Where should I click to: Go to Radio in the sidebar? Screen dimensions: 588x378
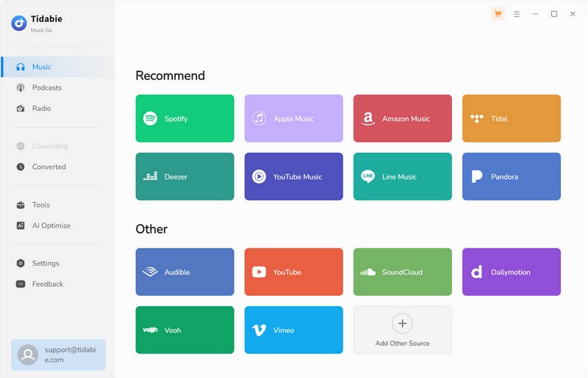[x=41, y=108]
